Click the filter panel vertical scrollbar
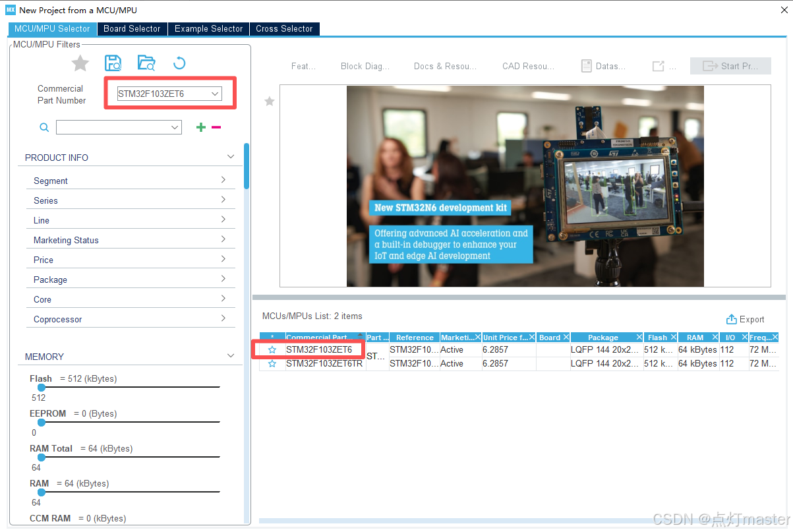This screenshot has height=532, width=793. click(247, 166)
